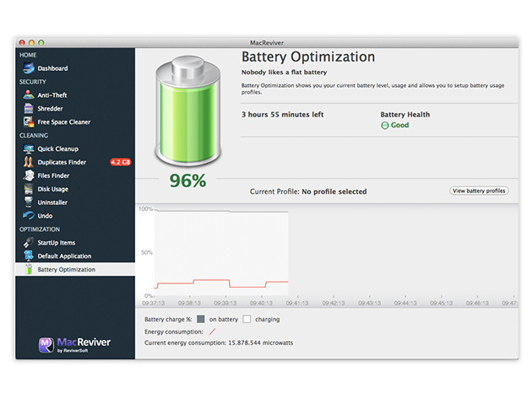Click Battery Optimization page title
532x399 pixels.
point(308,57)
